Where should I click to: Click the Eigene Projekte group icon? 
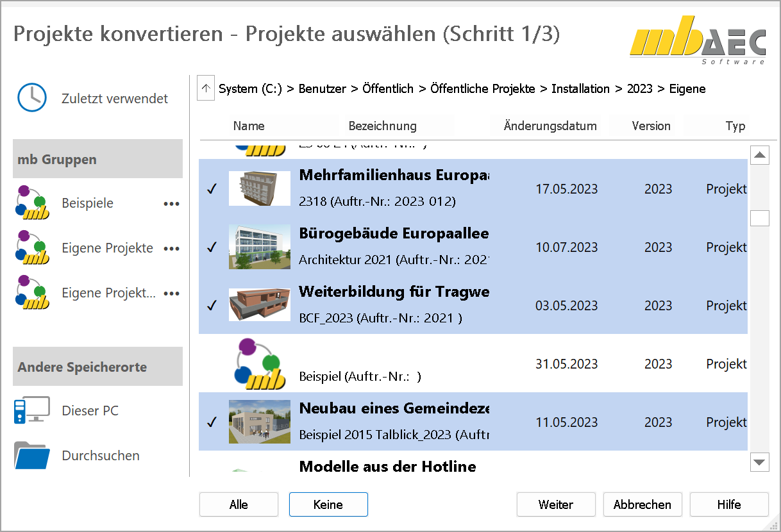(32, 248)
